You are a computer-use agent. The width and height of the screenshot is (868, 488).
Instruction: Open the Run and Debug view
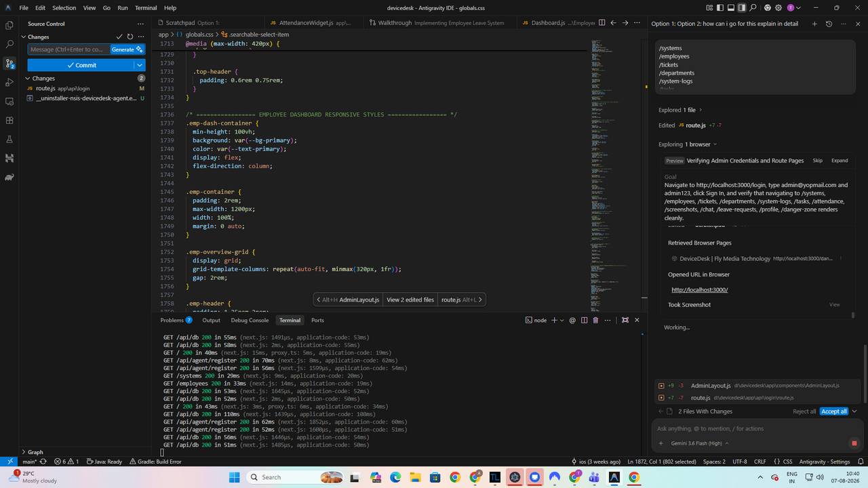[9, 82]
